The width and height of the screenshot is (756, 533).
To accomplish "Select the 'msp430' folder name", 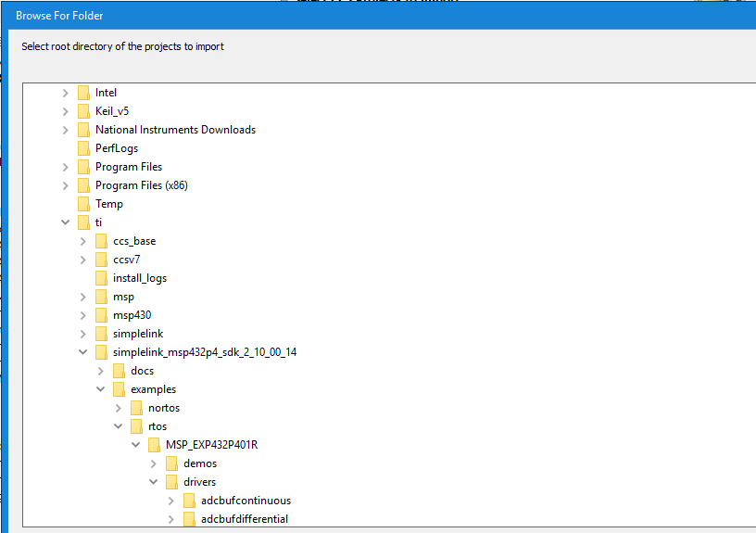I will (132, 315).
